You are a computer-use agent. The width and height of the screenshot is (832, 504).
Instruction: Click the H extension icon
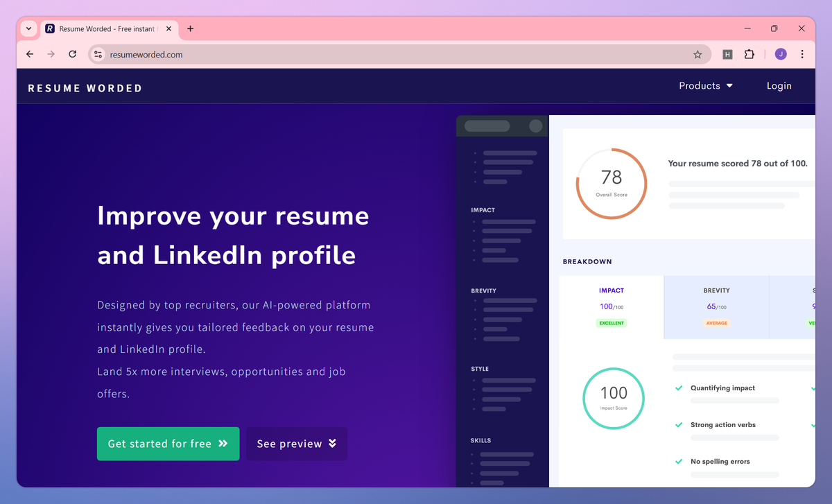click(727, 54)
